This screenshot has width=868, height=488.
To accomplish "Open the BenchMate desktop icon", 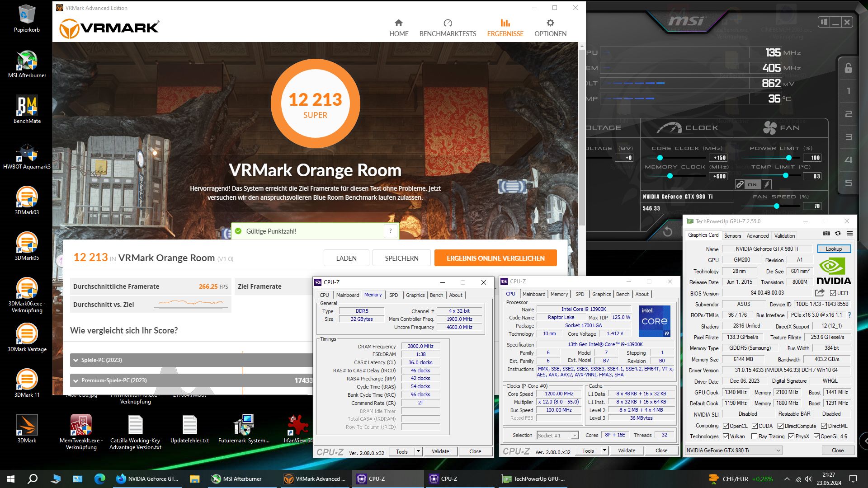I will (27, 109).
